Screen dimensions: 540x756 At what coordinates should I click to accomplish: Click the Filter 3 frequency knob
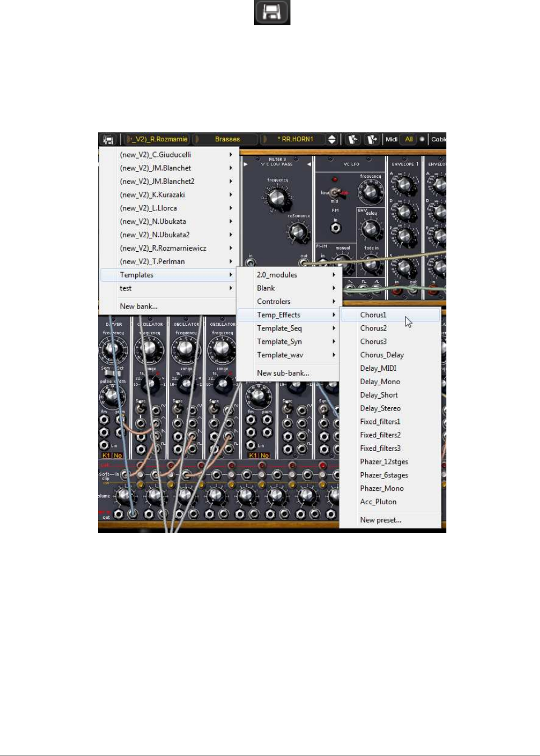276,197
